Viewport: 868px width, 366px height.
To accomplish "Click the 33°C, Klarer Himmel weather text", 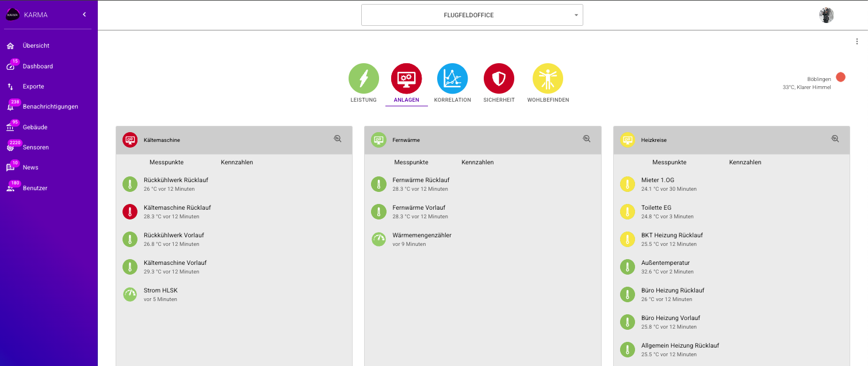I will click(806, 87).
